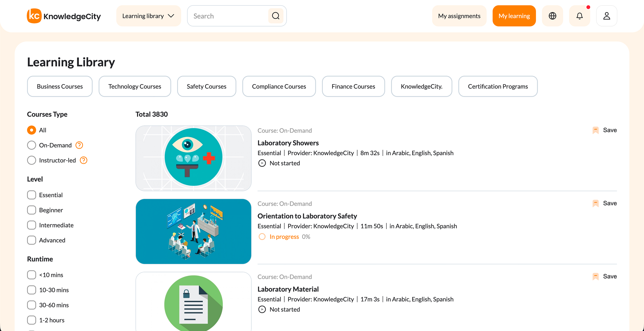Open the user profile icon
644x331 pixels.
[x=607, y=16]
